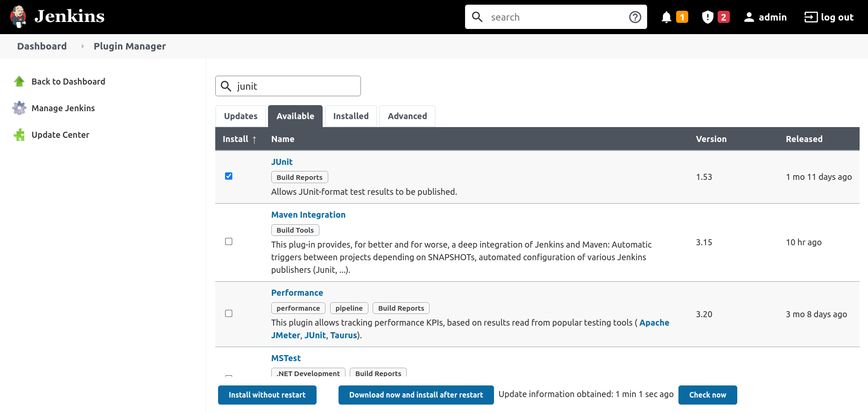Enable the Performance plugin checkbox

point(229,313)
